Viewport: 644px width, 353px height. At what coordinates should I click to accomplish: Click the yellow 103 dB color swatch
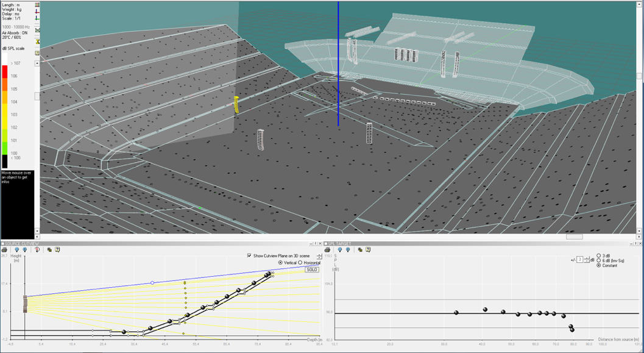4,110
